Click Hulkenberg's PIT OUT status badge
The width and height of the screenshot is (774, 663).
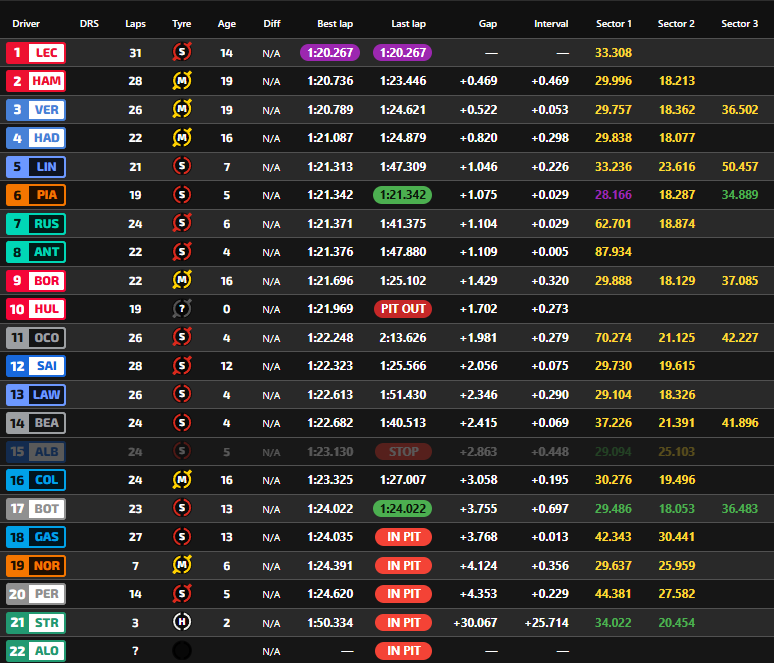[x=403, y=309]
